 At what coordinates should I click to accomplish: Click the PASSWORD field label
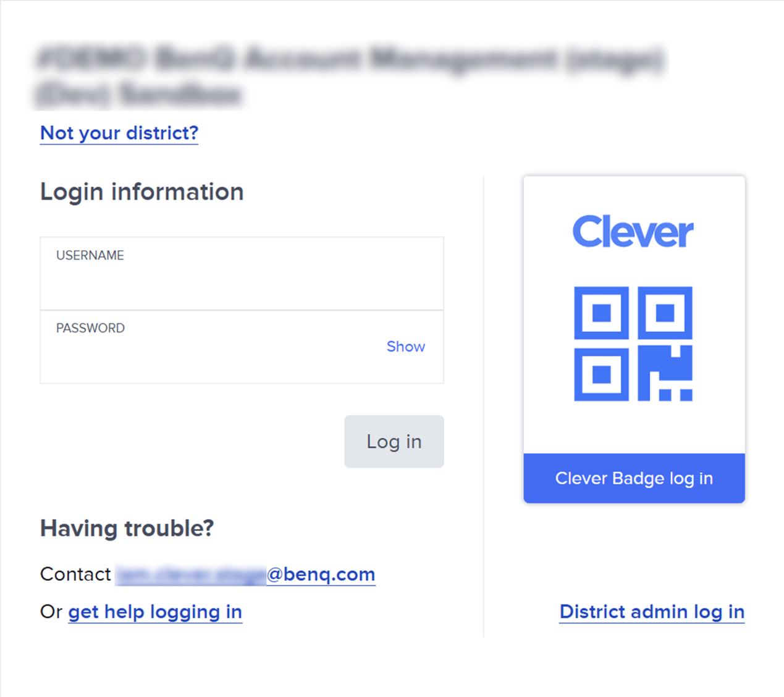tap(90, 328)
